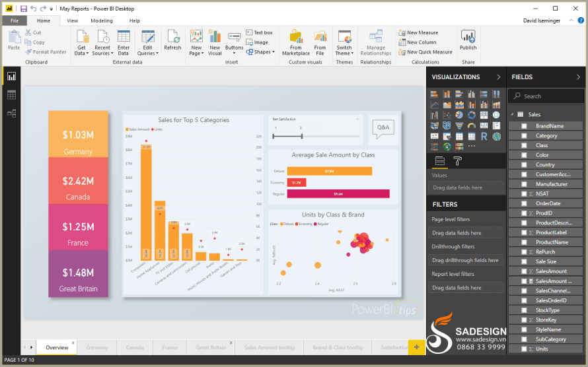
Task: Click the Undo arrow in title bar
Action: (x=34, y=9)
